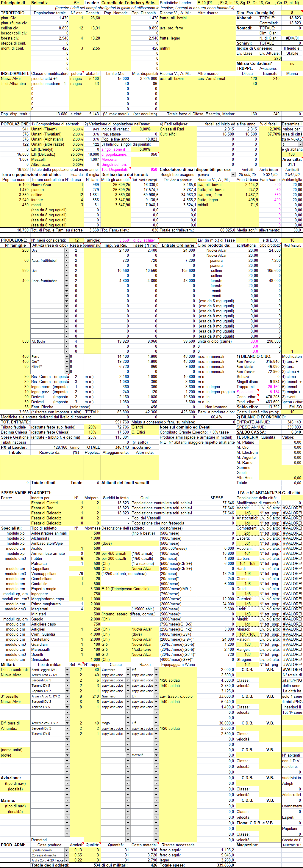Viewport: 303px width, 868px height.
Task: Select the 'M. Electrum' treasury cell
Action: tap(248, 453)
